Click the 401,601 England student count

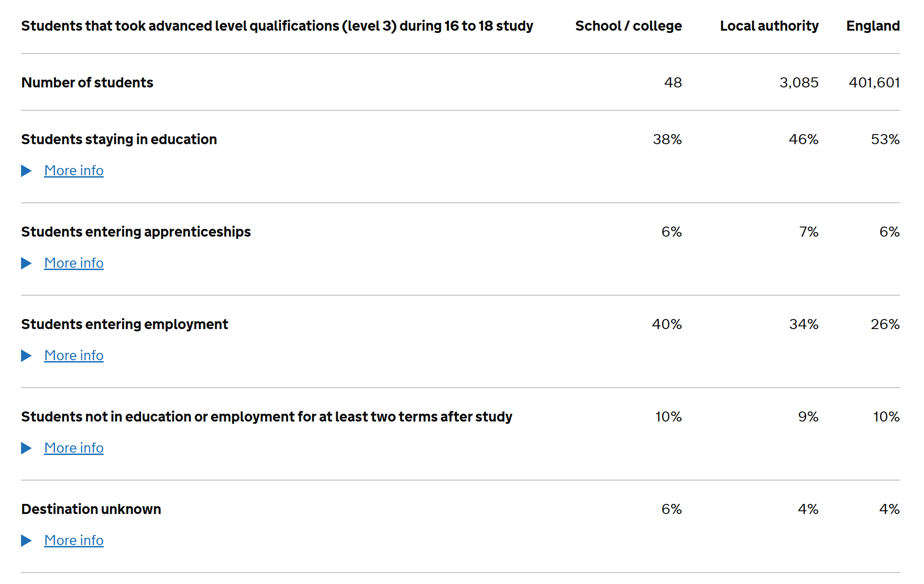click(874, 83)
